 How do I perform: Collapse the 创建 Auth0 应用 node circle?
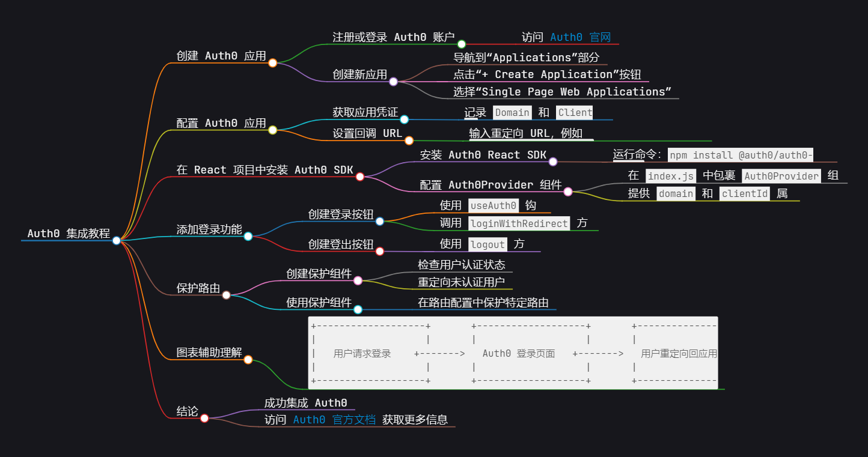[x=272, y=62]
